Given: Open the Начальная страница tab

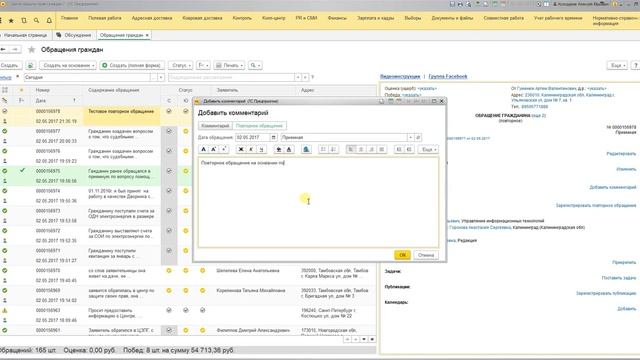Looking at the screenshot, I should [25, 36].
